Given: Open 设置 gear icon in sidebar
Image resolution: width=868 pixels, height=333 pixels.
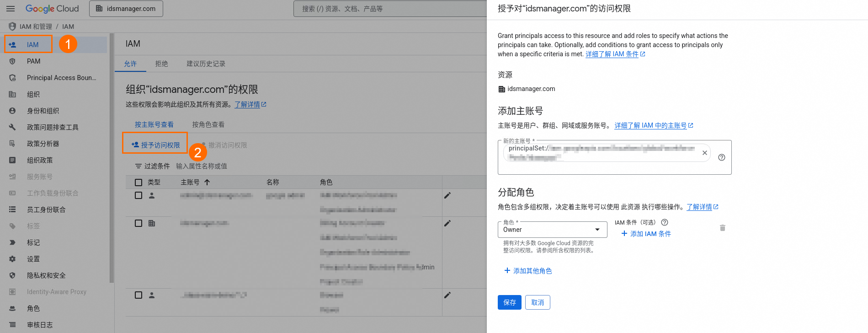Looking at the screenshot, I should 12,259.
